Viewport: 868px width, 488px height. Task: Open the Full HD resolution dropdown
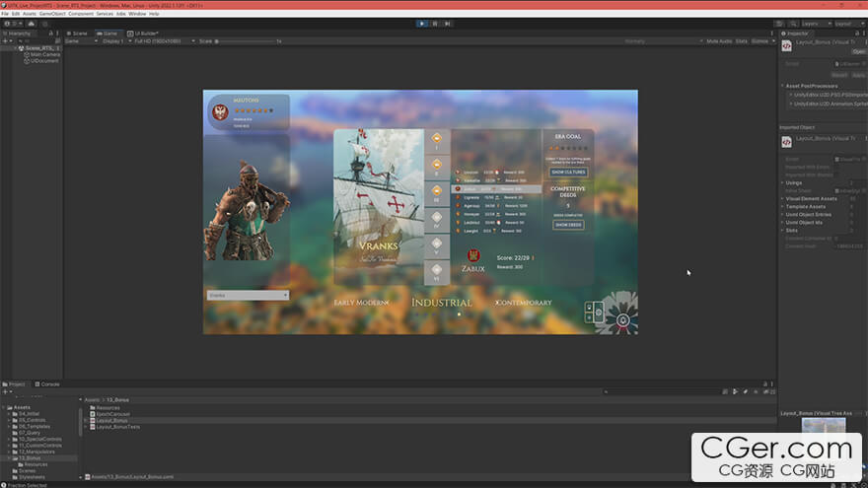tap(165, 41)
